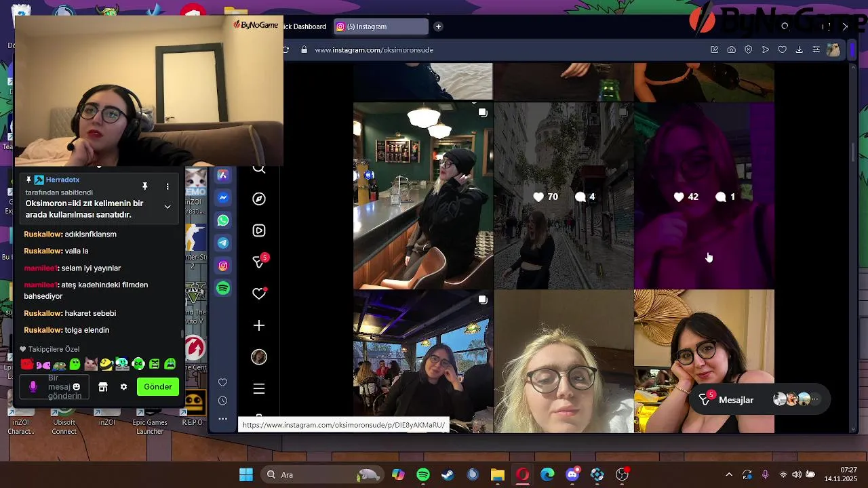Click the Instagram page vertical scrollbar

pyautogui.click(x=853, y=152)
